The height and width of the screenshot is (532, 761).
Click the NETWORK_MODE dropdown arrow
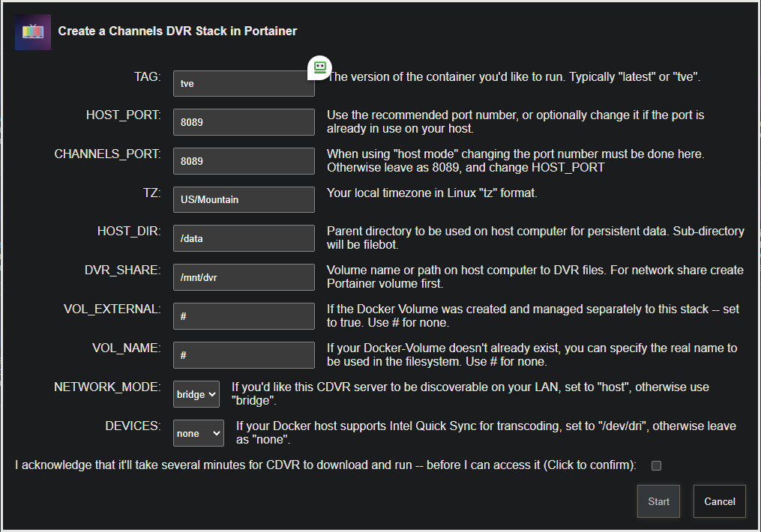(x=211, y=393)
